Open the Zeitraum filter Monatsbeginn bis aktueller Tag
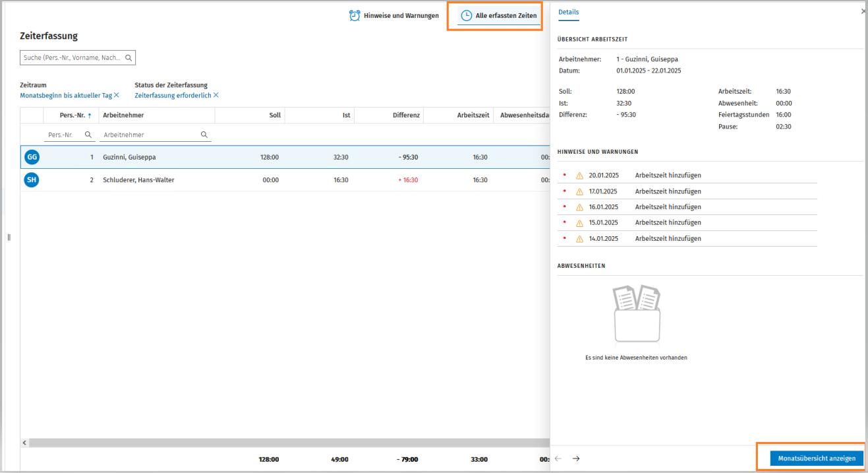 [x=66, y=96]
